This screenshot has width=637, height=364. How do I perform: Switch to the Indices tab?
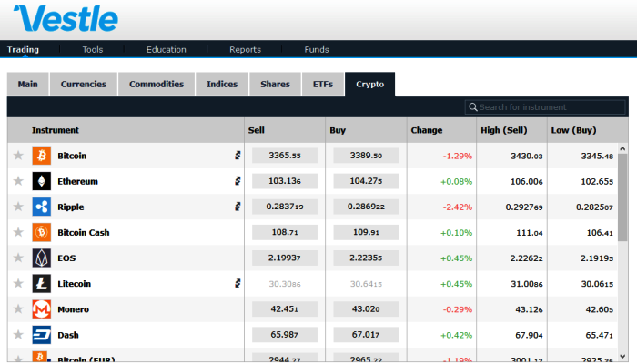pos(222,84)
